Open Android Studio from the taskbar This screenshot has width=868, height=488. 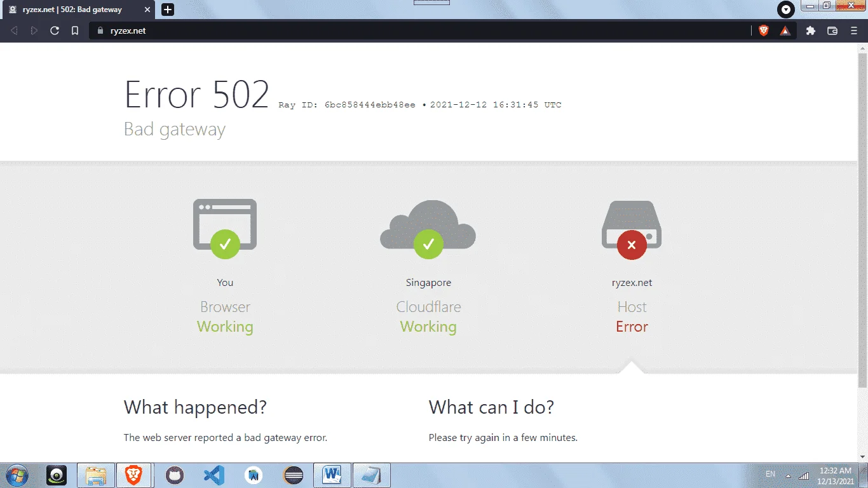254,475
